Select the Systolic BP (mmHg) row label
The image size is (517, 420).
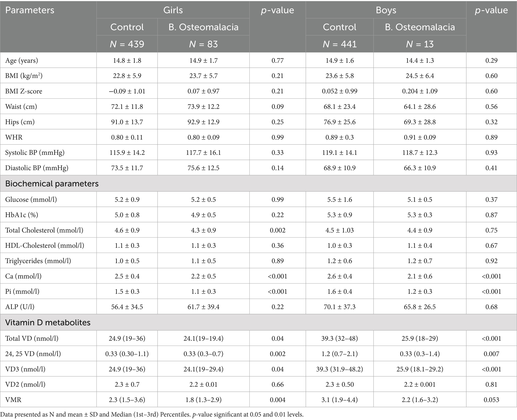[x=35, y=152]
